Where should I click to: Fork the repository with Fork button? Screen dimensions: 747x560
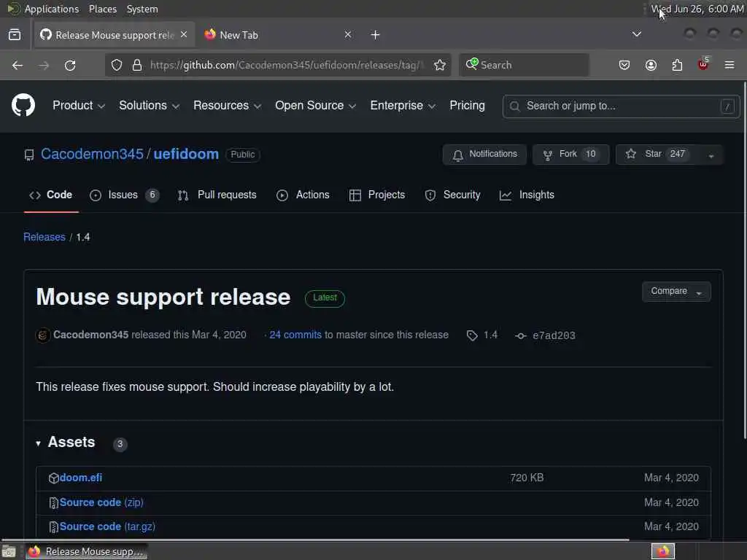[570, 155]
